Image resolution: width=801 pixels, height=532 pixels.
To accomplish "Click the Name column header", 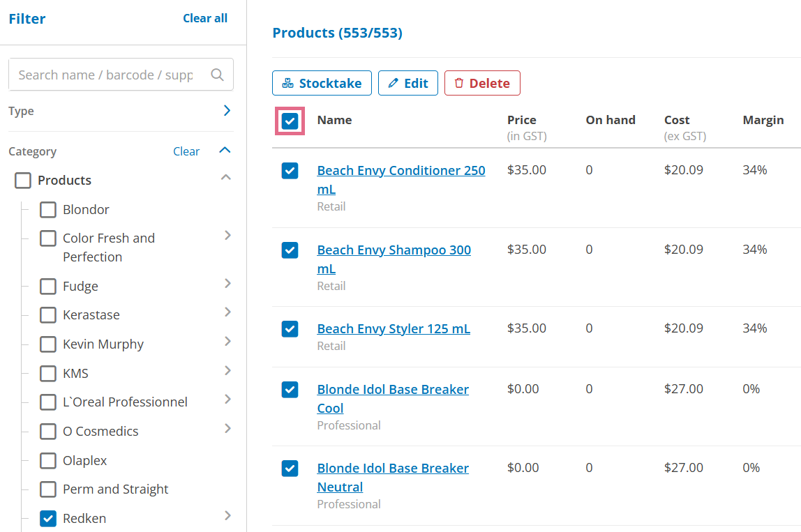I will pyautogui.click(x=334, y=120).
